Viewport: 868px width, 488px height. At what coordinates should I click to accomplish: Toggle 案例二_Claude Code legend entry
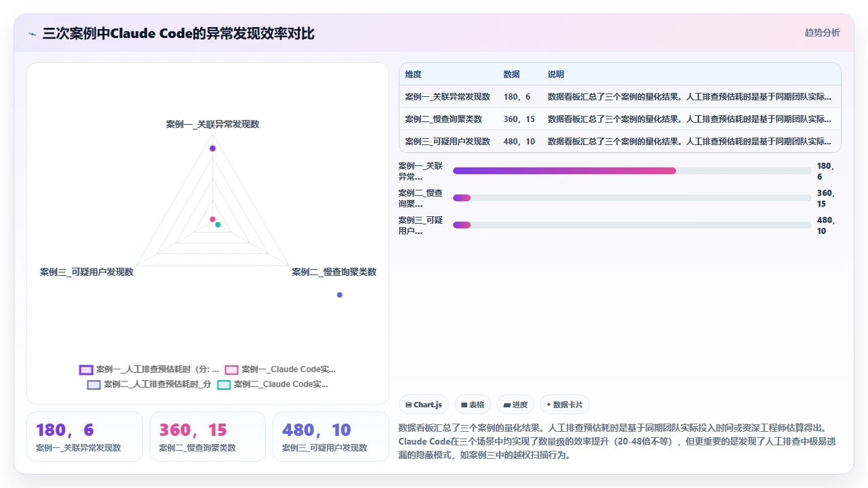pyautogui.click(x=273, y=384)
